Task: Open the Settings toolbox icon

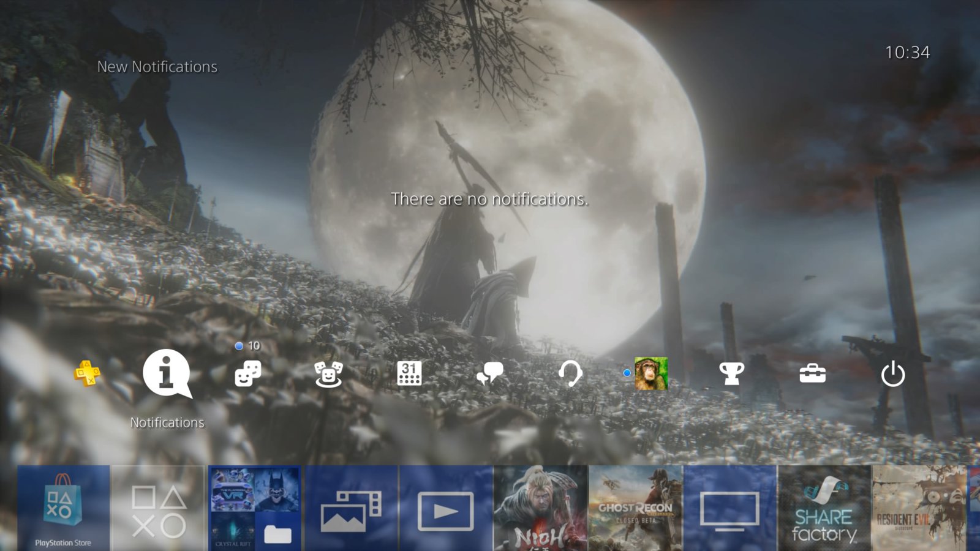Action: tap(812, 373)
